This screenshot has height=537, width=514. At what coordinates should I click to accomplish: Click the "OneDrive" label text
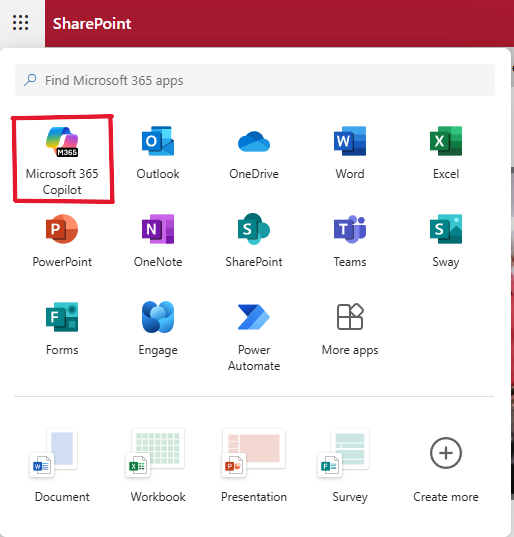(x=254, y=174)
